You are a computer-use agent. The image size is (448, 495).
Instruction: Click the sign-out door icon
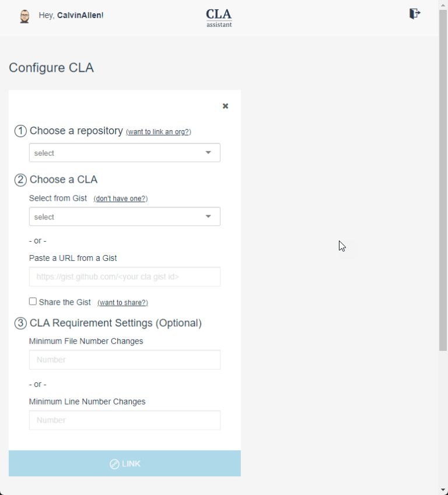click(414, 13)
